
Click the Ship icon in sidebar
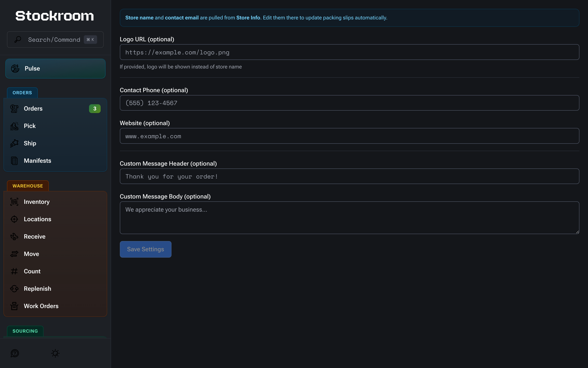point(14,143)
